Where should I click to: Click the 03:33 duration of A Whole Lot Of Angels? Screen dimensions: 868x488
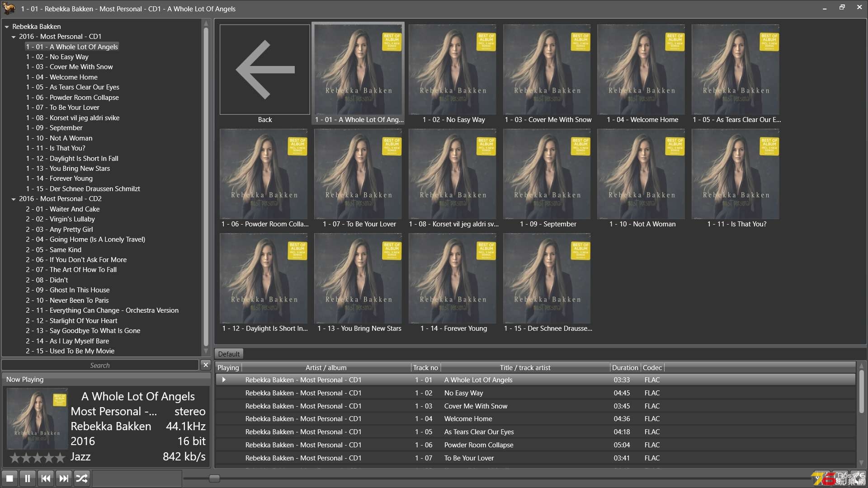(x=622, y=380)
